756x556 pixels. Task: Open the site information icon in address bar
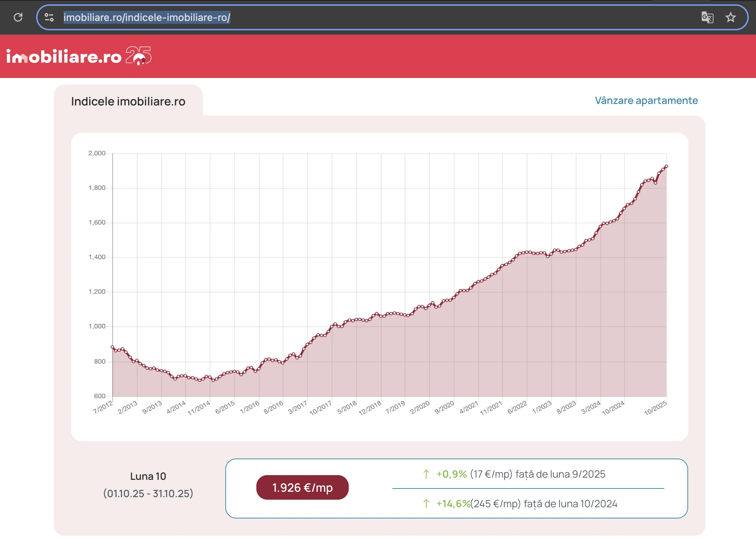(x=49, y=17)
